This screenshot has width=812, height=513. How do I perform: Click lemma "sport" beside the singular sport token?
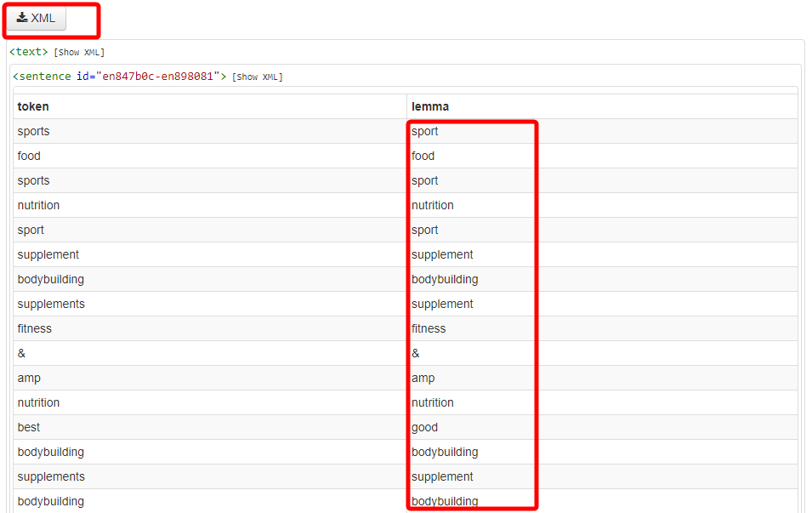tap(602, 230)
